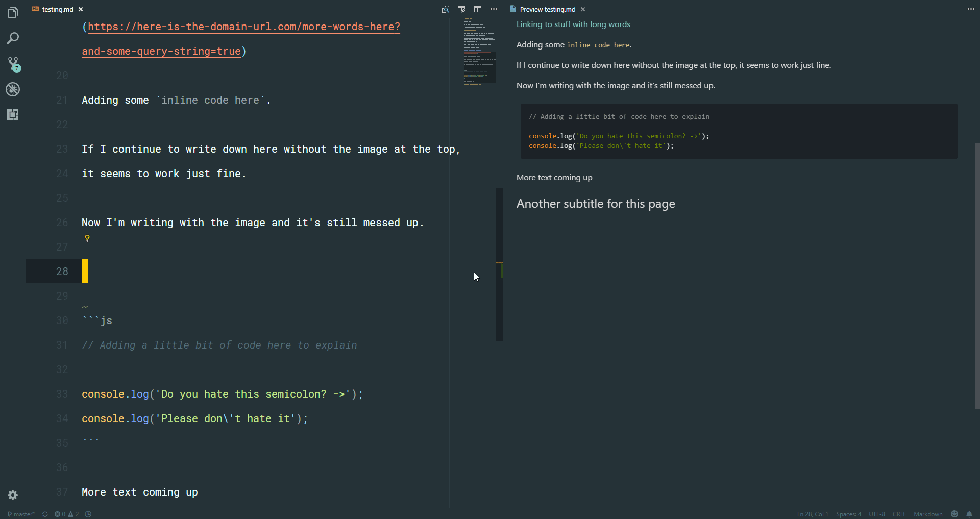Screen dimensions: 980x519
Task: Open problems panel via errors and warnings count
Action: pos(66,514)
